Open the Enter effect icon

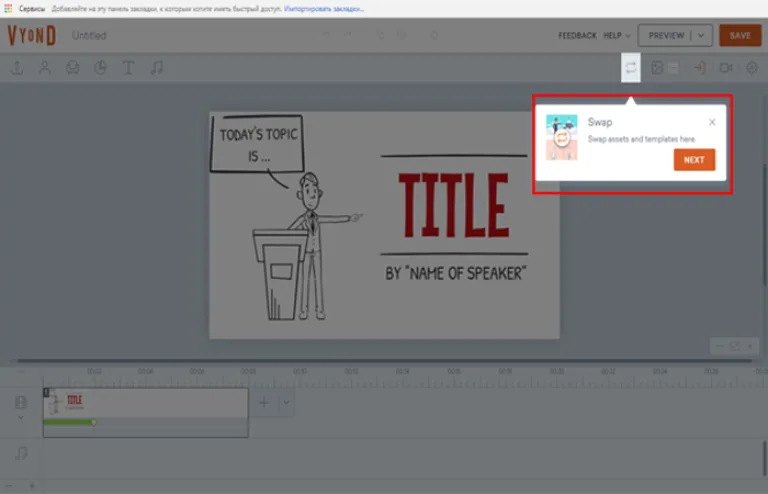(700, 68)
